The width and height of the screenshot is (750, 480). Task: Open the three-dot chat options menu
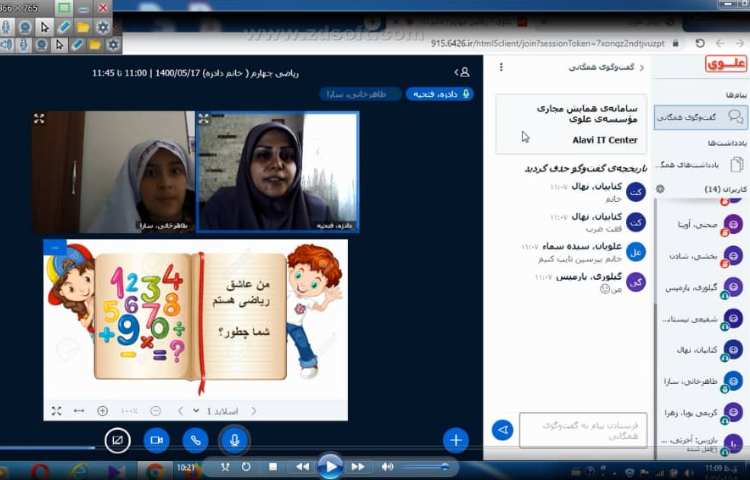click(501, 67)
